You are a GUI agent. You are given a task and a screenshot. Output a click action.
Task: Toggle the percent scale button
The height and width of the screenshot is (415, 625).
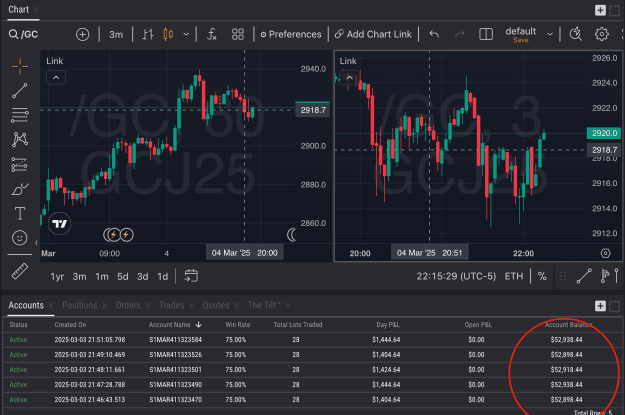[542, 276]
